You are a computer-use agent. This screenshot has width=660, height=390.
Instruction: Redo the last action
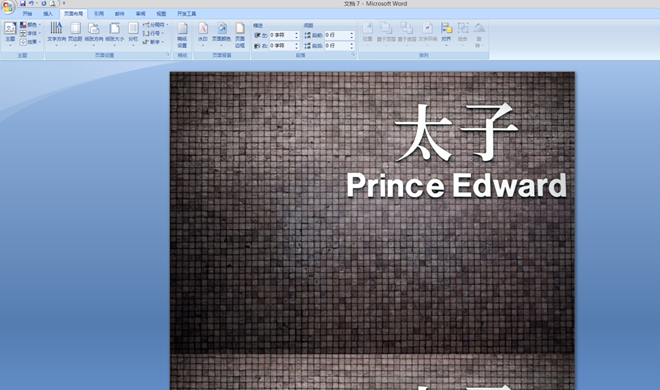pos(44,3)
